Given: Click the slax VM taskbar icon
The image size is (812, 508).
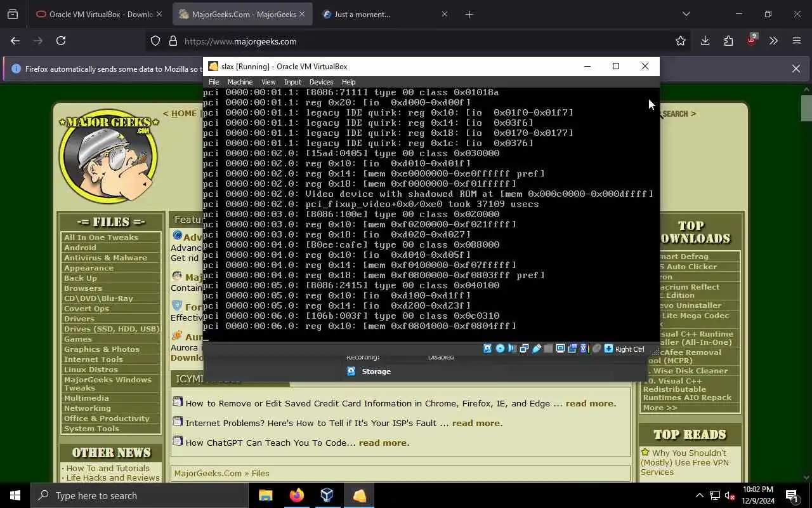Looking at the screenshot, I should pos(359,495).
